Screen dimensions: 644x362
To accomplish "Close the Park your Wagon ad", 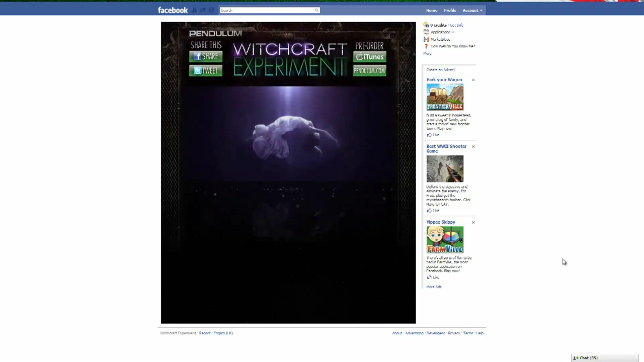I will (x=473, y=80).
